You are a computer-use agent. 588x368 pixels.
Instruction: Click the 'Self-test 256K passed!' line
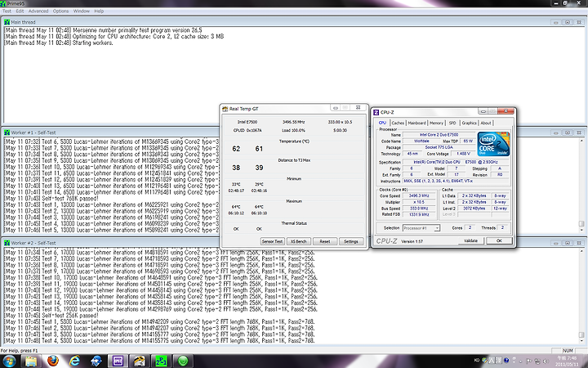click(51, 316)
